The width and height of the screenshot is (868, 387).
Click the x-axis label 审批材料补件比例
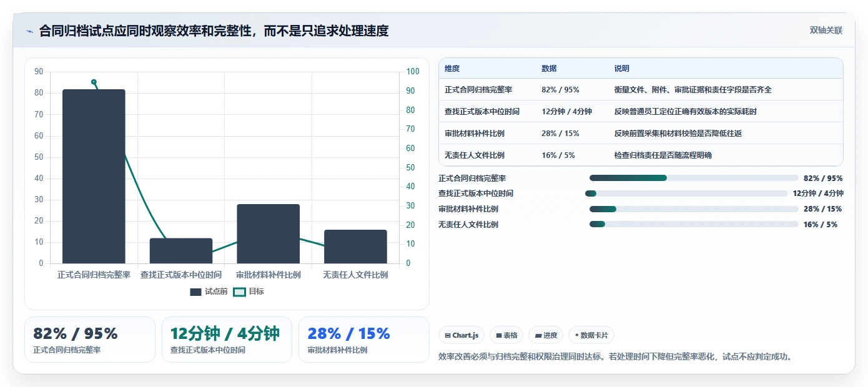269,275
